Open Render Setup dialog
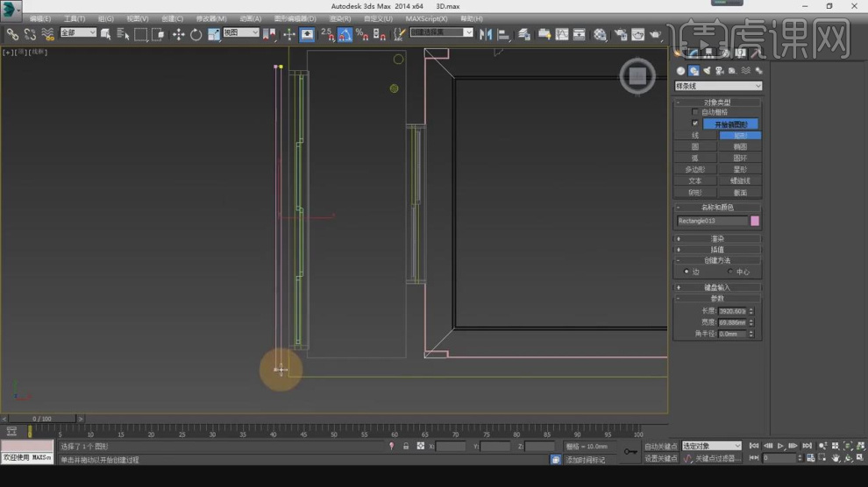 pos(621,34)
